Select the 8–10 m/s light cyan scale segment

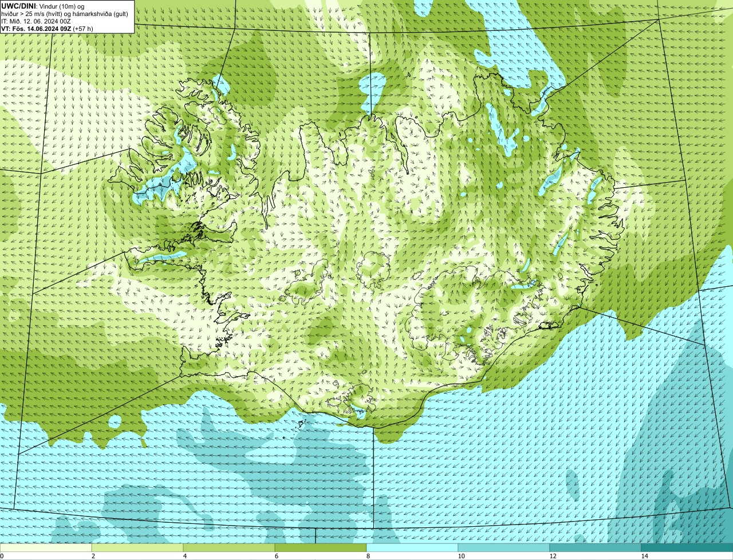click(x=412, y=547)
